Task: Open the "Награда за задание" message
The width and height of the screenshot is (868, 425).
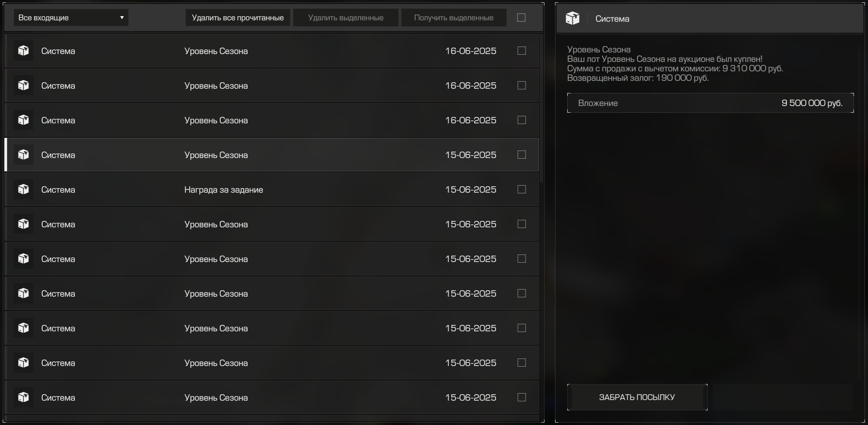Action: point(224,189)
